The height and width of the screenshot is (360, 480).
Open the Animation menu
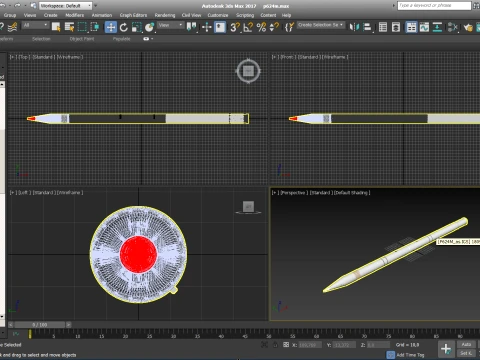click(x=102, y=15)
